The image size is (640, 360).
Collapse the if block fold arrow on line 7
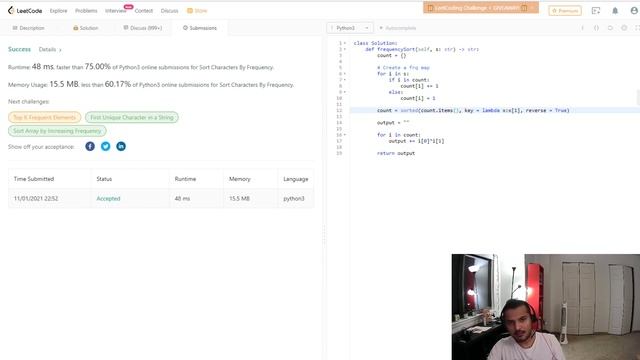[345, 80]
